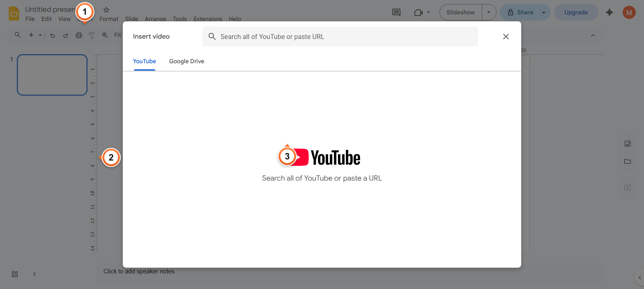
Task: Expand the Share options arrow
Action: point(544,12)
